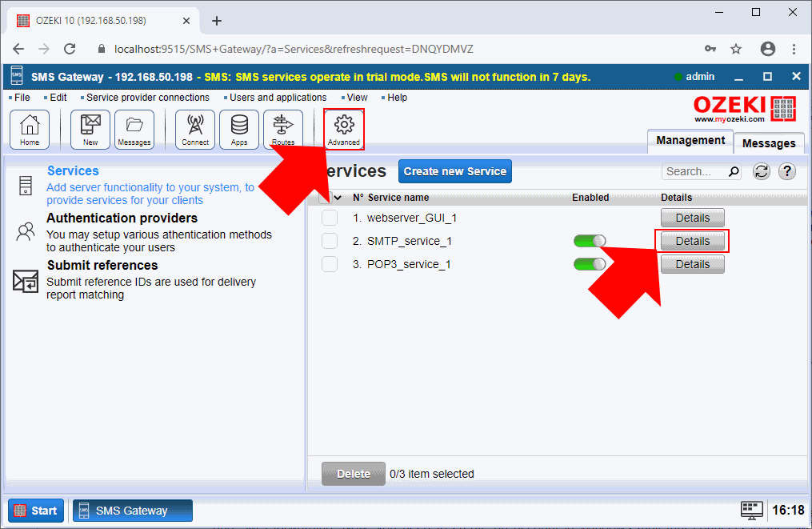Tick the checkbox for POP3_service_1
Viewport: 812px width, 529px height.
[x=330, y=264]
